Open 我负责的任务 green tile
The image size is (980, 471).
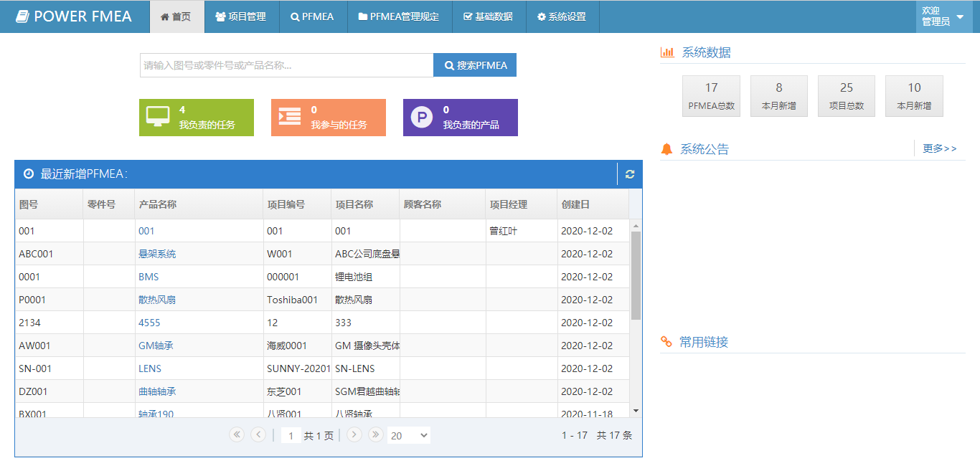click(197, 118)
